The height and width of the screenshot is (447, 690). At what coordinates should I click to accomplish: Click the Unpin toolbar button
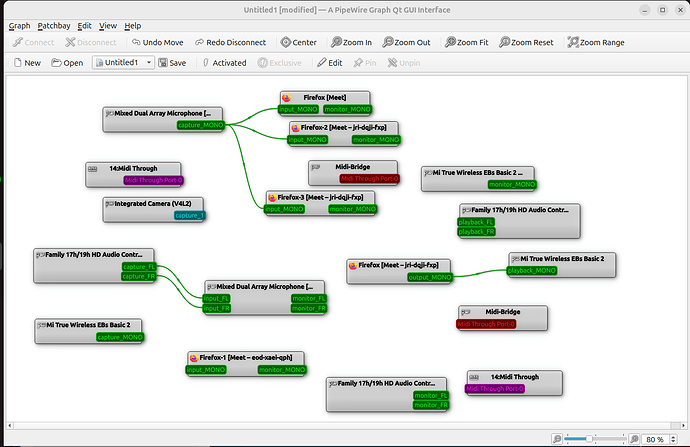click(x=404, y=63)
